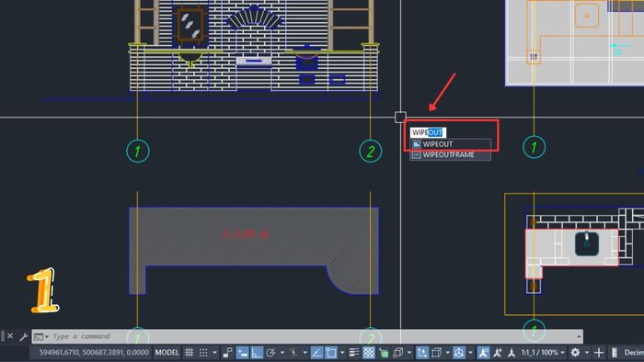Screen dimensions: 644x362
Task: Toggle annotation auto-scale icon
Action: point(498,353)
